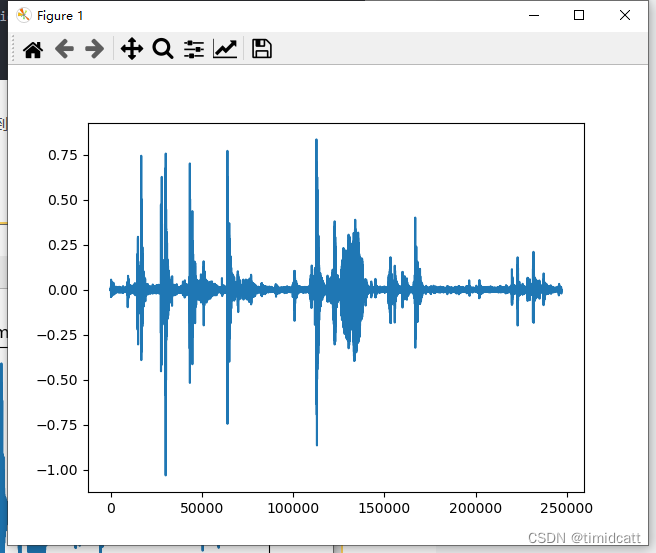656x553 pixels.
Task: Click the lowest waveform spike reaching below −1.00
Action: [166, 469]
